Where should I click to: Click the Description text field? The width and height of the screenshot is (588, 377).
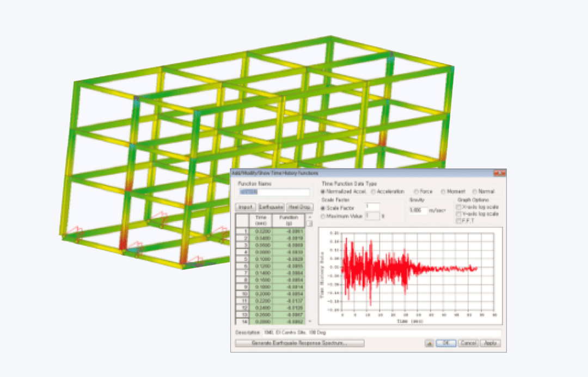(x=382, y=333)
